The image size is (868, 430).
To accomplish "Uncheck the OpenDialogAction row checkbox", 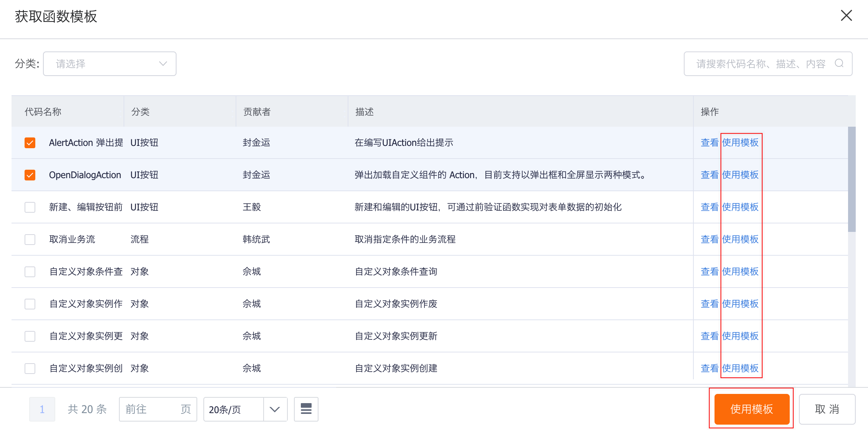I will tap(30, 175).
